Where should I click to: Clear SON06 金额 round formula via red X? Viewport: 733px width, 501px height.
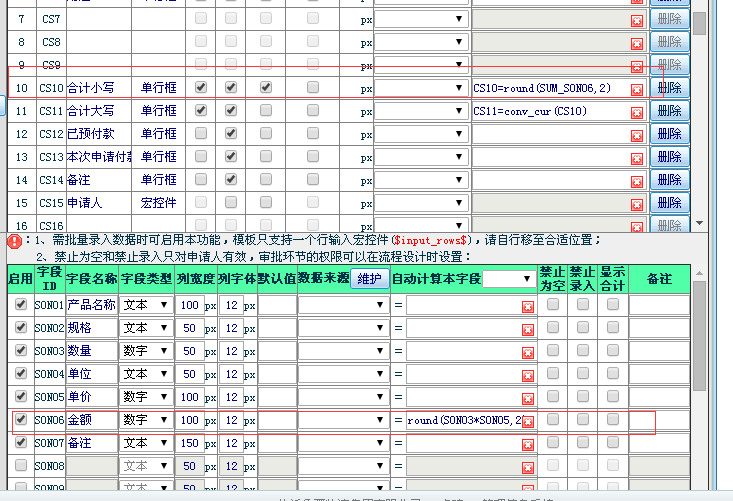(527, 422)
